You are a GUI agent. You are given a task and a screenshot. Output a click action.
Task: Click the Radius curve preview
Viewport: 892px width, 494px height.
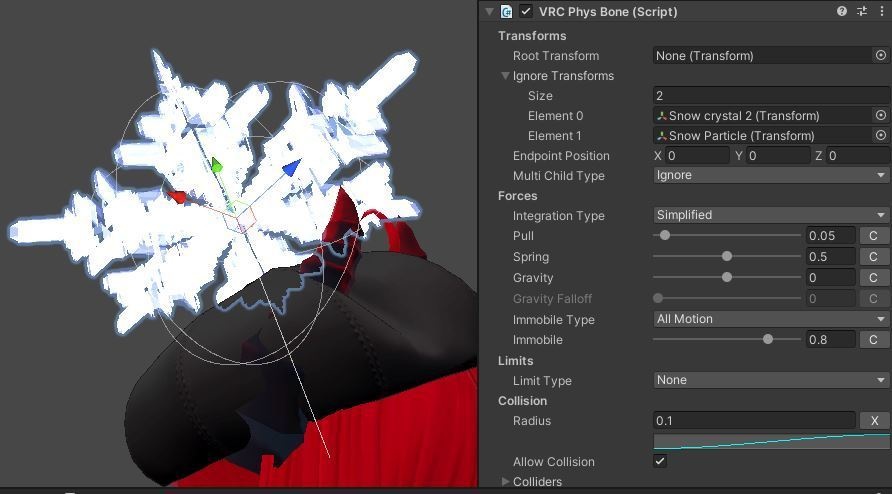point(771,442)
